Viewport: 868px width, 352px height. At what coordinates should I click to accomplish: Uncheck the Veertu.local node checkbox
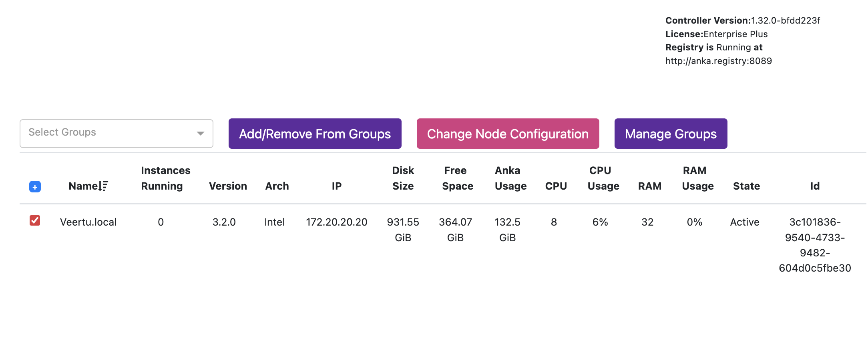coord(35,220)
